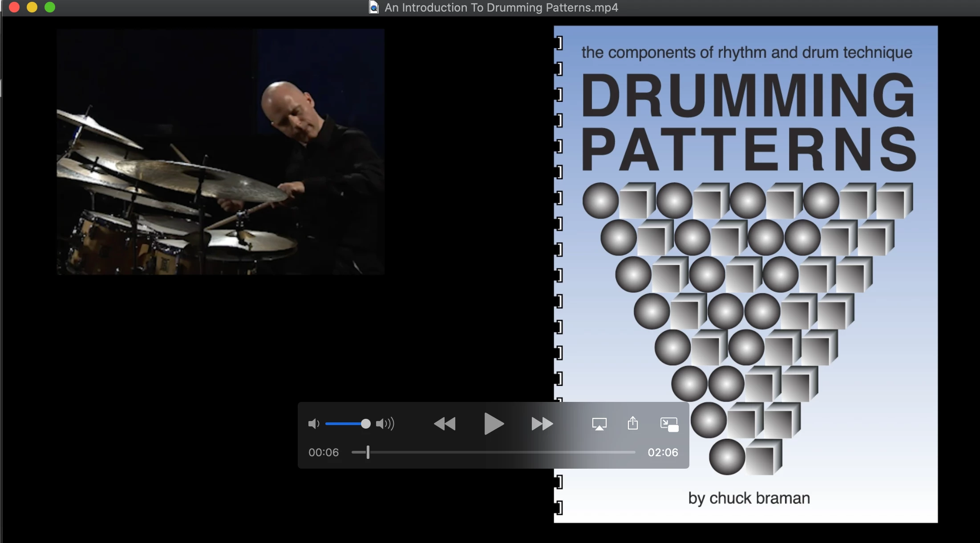
Task: Close the video window with red button
Action: 14,7
